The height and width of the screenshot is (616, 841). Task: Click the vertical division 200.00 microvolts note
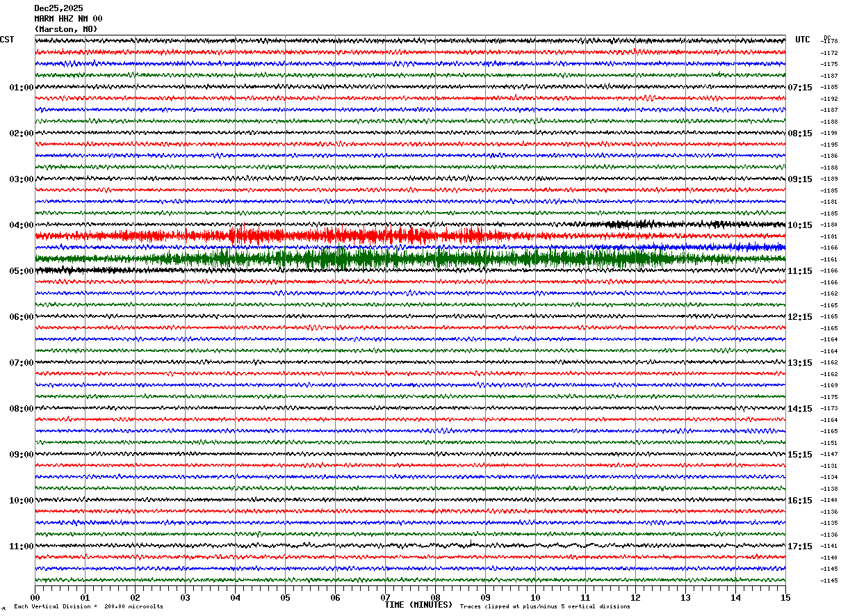click(x=88, y=607)
